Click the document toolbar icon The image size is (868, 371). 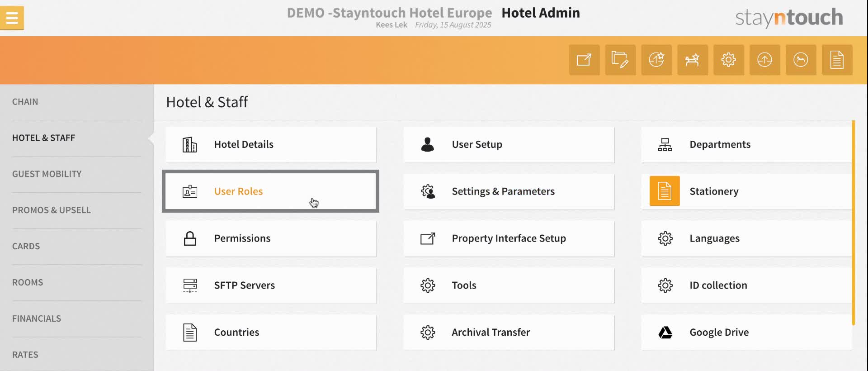point(837,60)
